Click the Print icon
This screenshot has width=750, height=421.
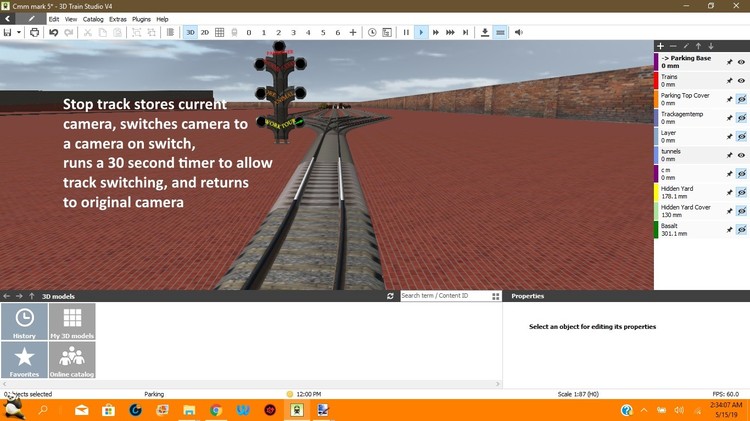coord(34,33)
